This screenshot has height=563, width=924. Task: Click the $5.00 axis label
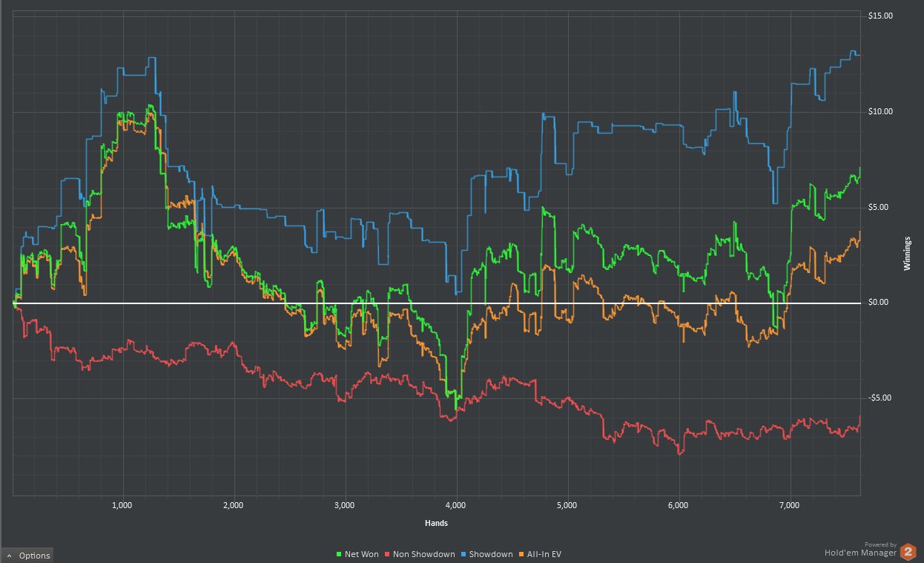tap(879, 207)
